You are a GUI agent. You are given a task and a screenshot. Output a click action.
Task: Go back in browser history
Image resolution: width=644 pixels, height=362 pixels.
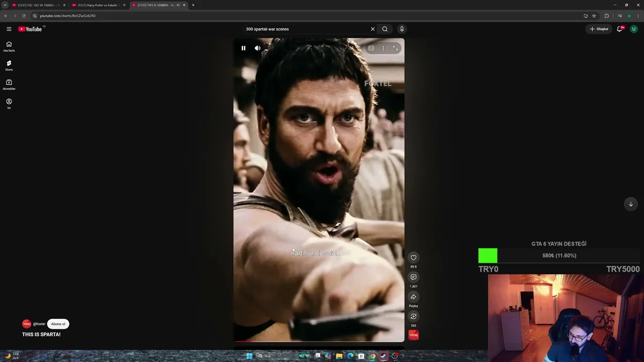coord(6,16)
